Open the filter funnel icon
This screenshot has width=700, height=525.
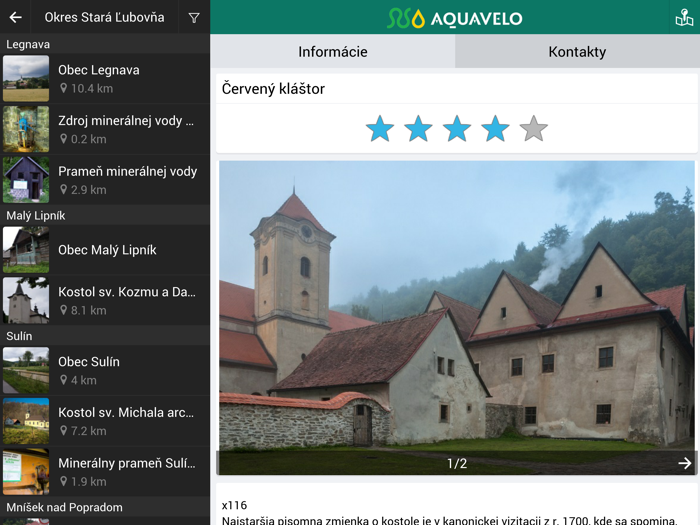[x=194, y=18]
